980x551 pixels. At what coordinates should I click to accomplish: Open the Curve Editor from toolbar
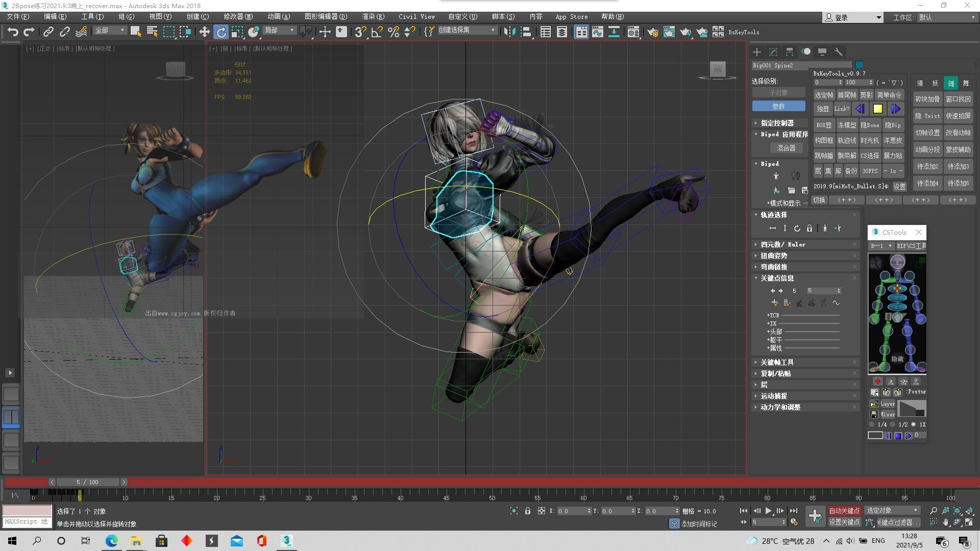[x=597, y=32]
